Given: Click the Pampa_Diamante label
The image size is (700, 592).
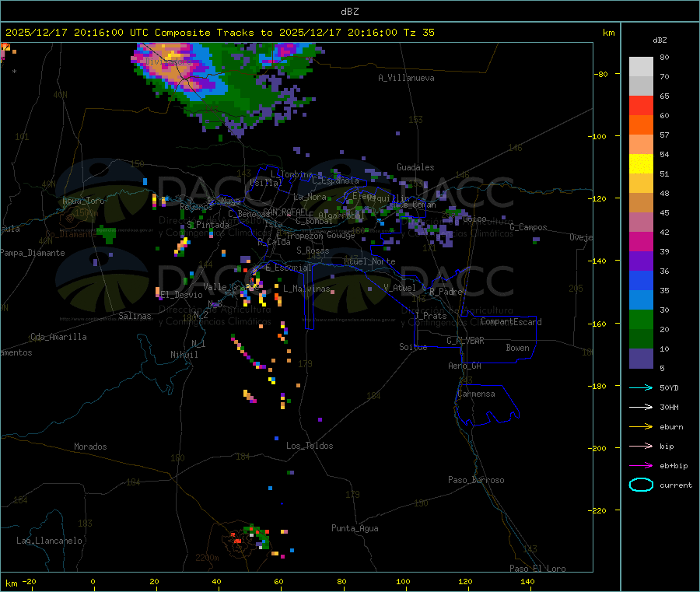Looking at the screenshot, I should click(x=33, y=253).
